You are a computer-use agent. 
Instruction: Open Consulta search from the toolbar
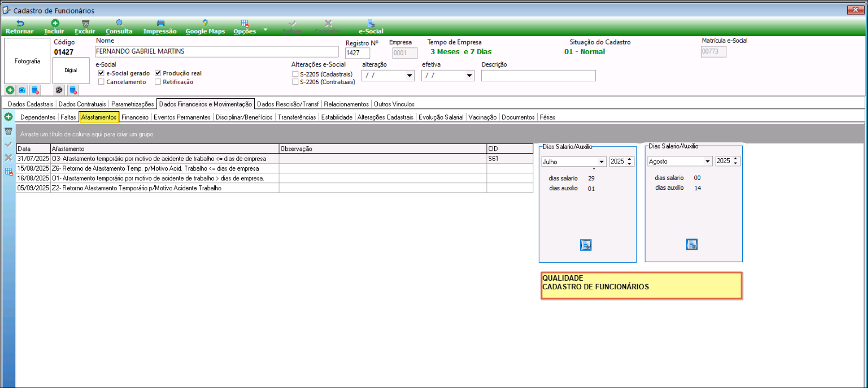(x=119, y=27)
